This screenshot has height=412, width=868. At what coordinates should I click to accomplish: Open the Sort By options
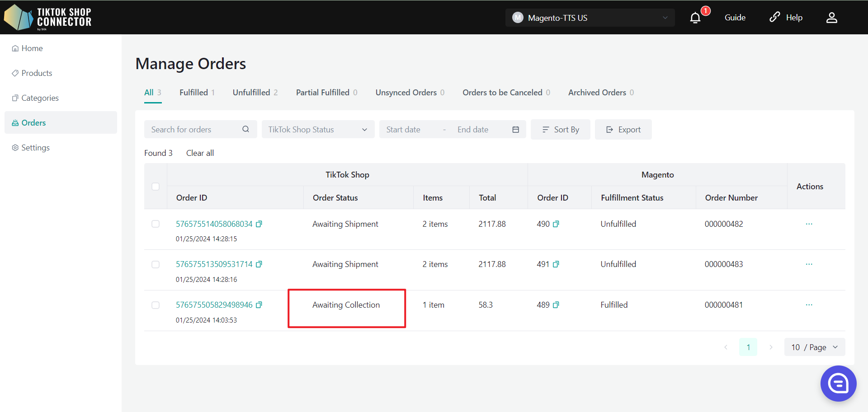(560, 130)
